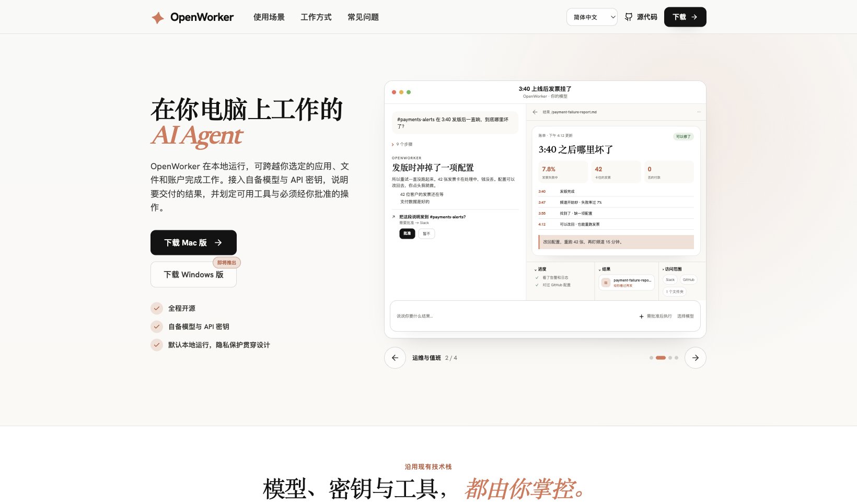This screenshot has height=504, width=857.
Task: Select the active orange carousel dot
Action: pyautogui.click(x=661, y=358)
